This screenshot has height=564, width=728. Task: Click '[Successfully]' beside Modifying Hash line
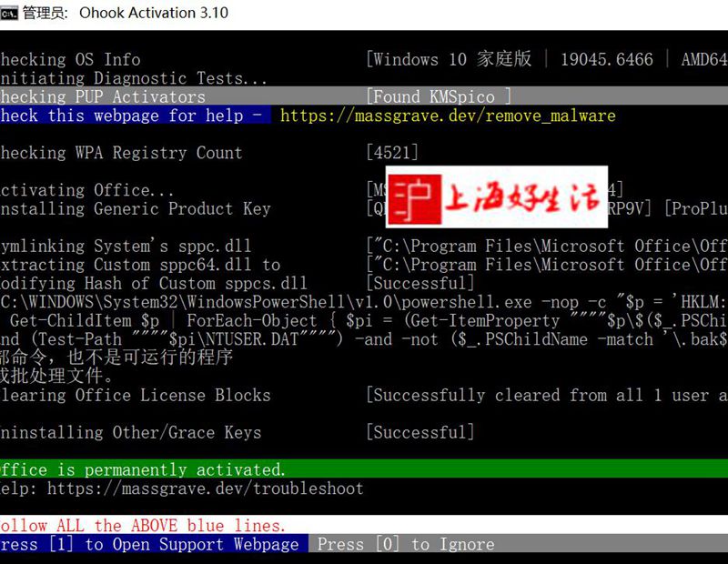pyautogui.click(x=420, y=283)
